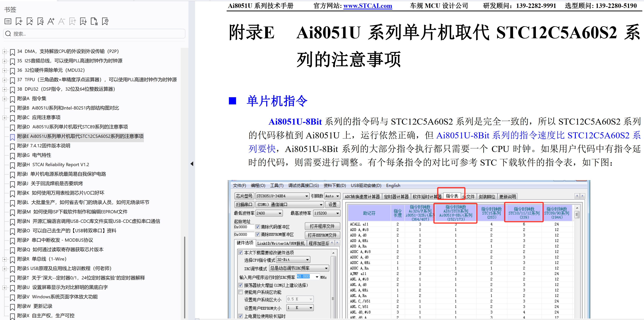Click 工具(T) menu in embedded STC screenshot
Screen dimensions: 644x320
point(277,186)
